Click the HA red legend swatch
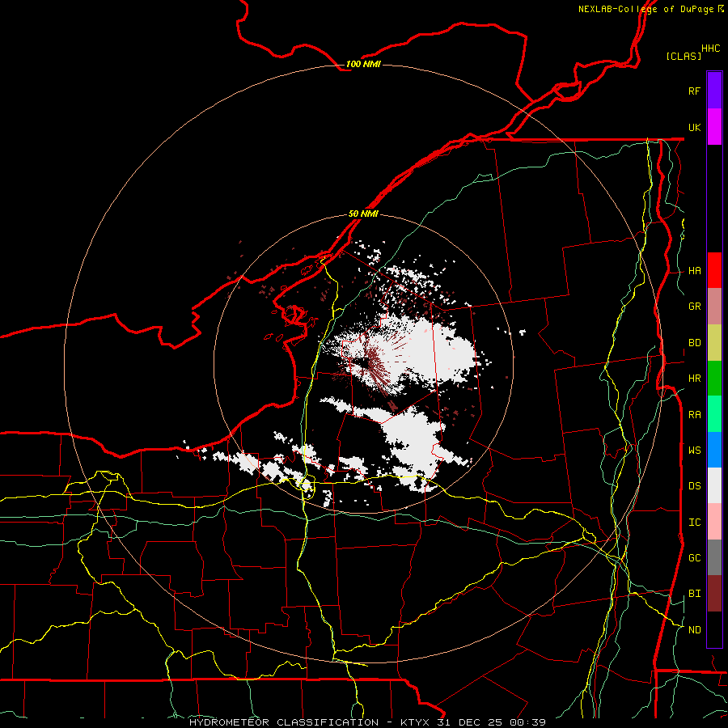Screen dimensions: 728x728 (x=714, y=270)
